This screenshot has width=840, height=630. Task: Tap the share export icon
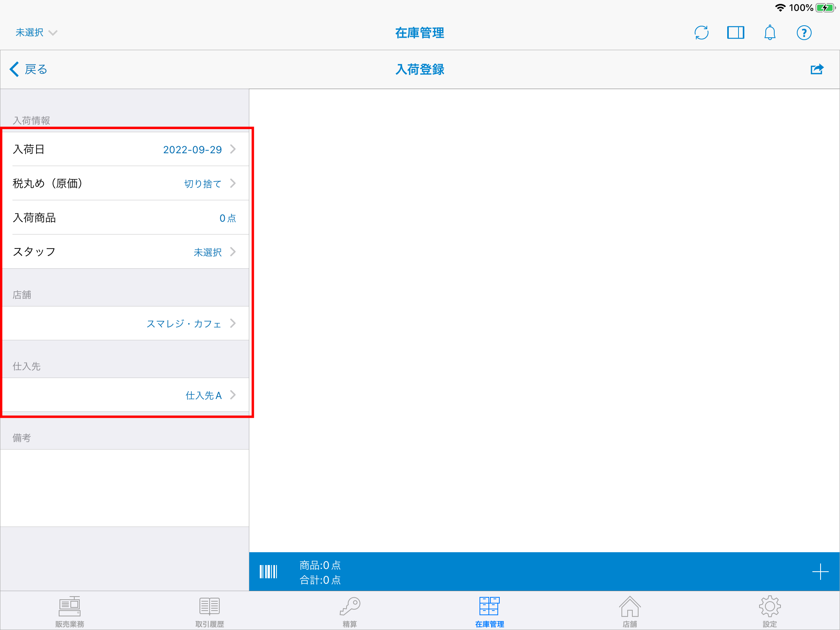817,69
